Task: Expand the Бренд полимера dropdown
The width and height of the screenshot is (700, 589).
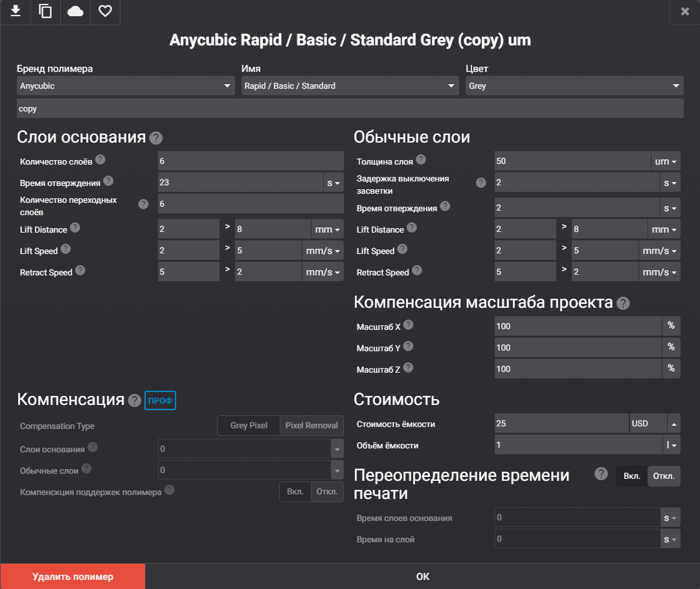Action: pos(126,86)
